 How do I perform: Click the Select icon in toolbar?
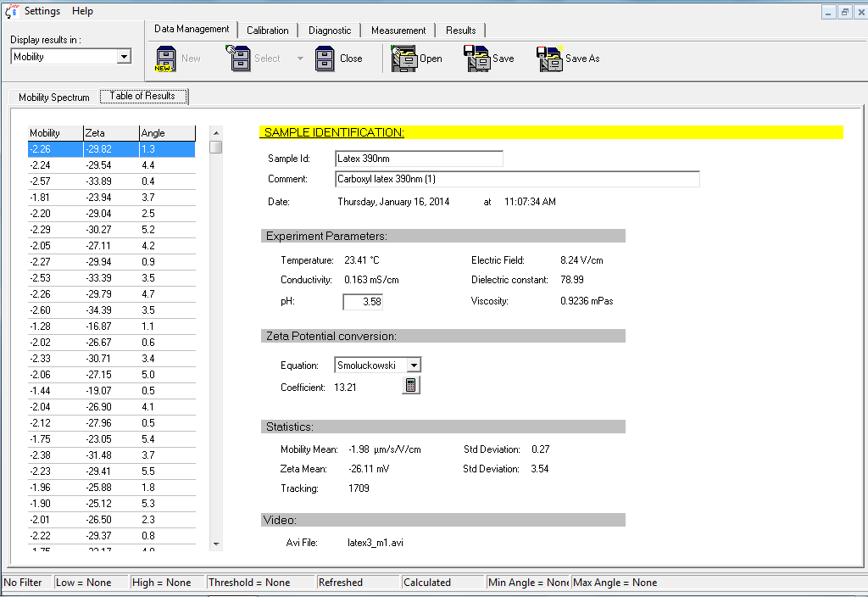[238, 59]
